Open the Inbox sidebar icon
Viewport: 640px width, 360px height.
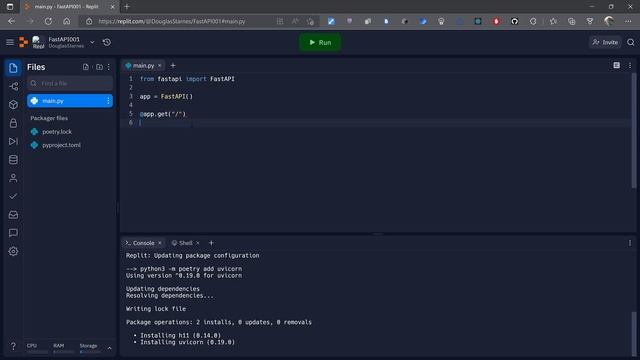coord(13,215)
